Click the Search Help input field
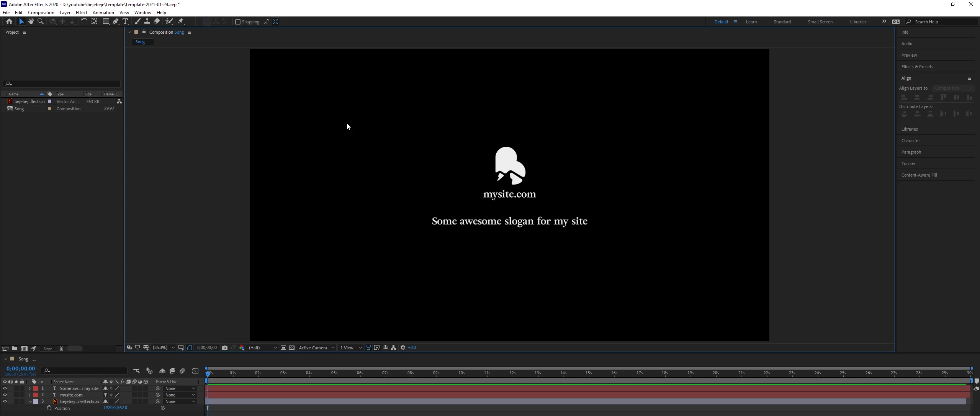Image resolution: width=980 pixels, height=416 pixels. point(944,22)
